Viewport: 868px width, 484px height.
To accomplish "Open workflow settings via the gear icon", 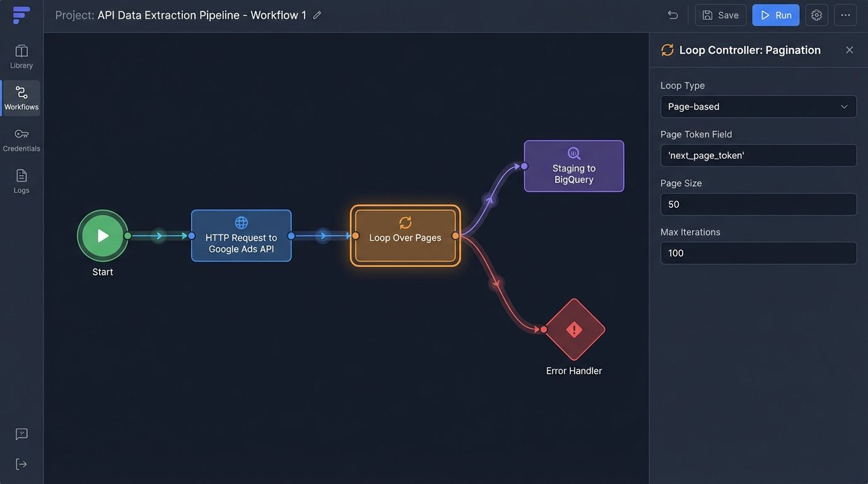I will pos(816,14).
